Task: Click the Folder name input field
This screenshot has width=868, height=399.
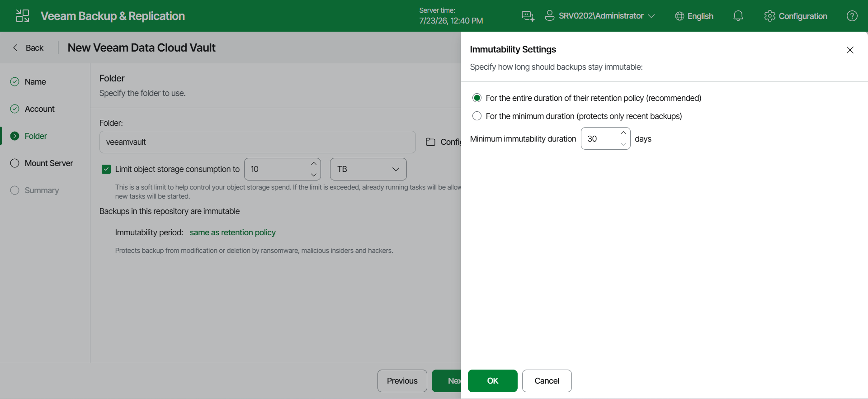Action: (x=258, y=142)
